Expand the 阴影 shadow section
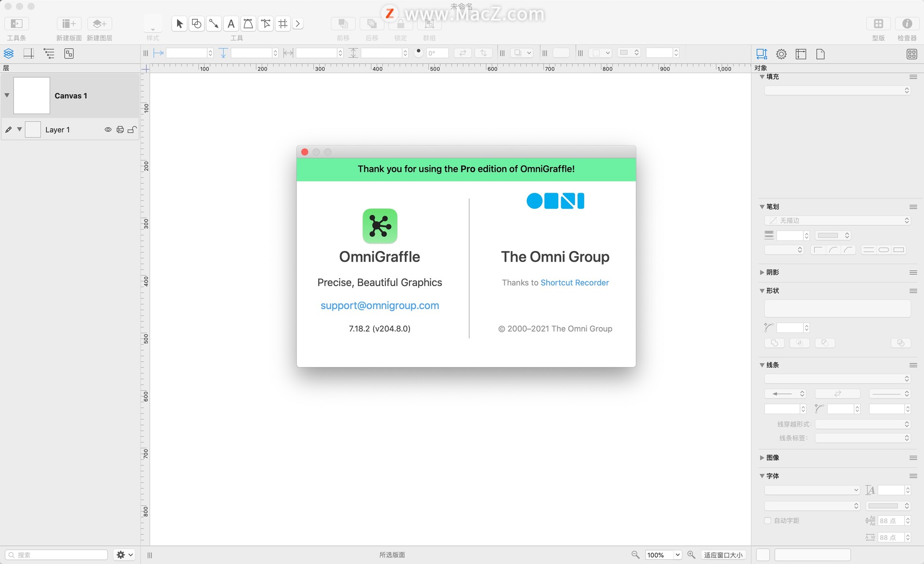The height and width of the screenshot is (564, 924). 762,273
